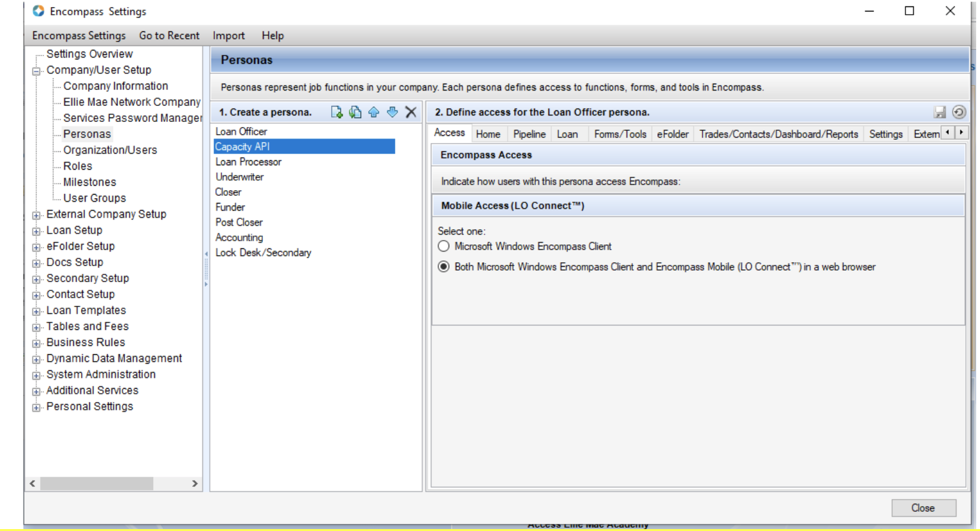The height and width of the screenshot is (531, 980).
Task: Open Roles in the tree
Action: coord(78,166)
